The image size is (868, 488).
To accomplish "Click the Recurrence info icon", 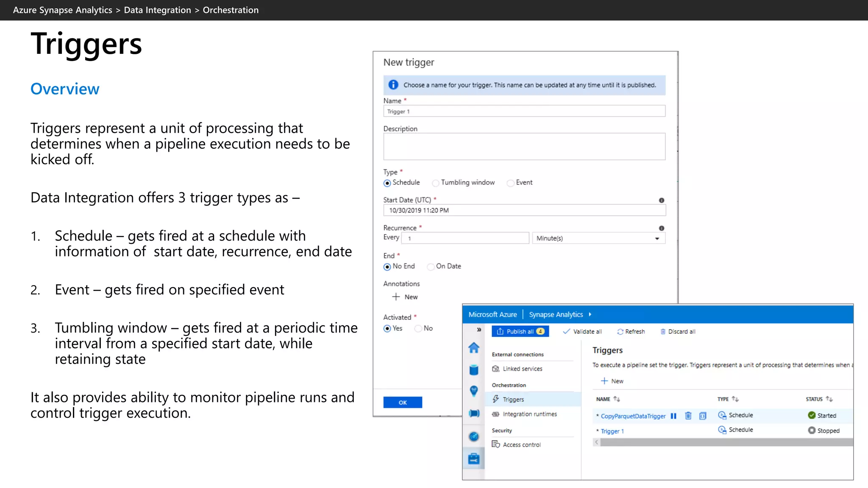I will 662,228.
